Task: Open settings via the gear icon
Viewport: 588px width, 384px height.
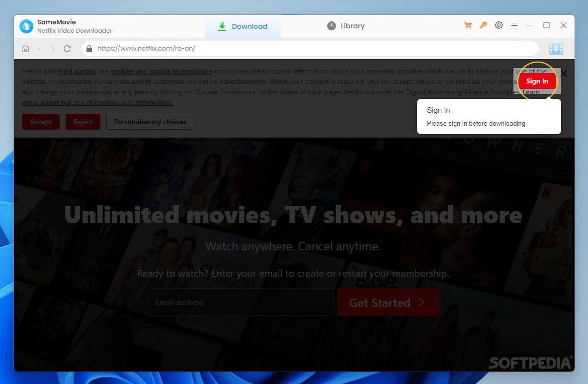Action: point(499,25)
